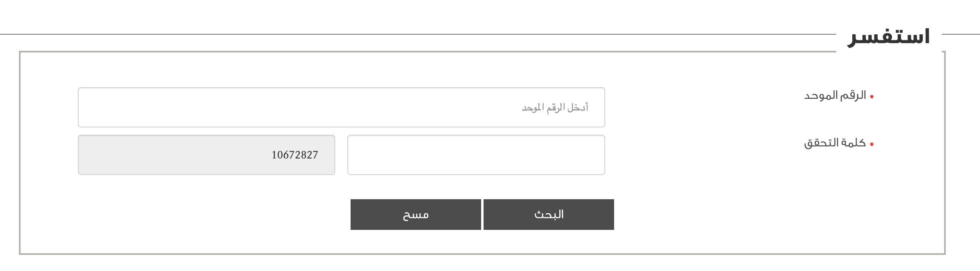Click the placeholder text "أدخل الرقم الموحد"
The image size is (980, 271).
[555, 108]
